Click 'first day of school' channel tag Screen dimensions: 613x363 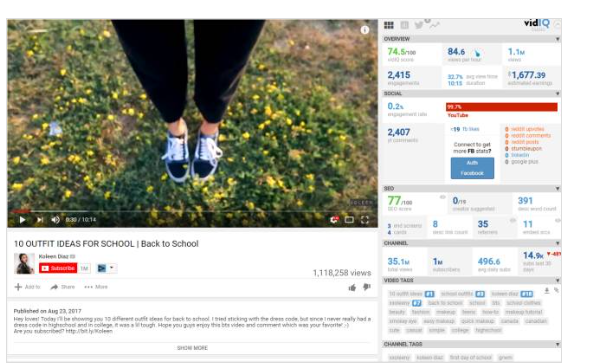click(x=471, y=358)
